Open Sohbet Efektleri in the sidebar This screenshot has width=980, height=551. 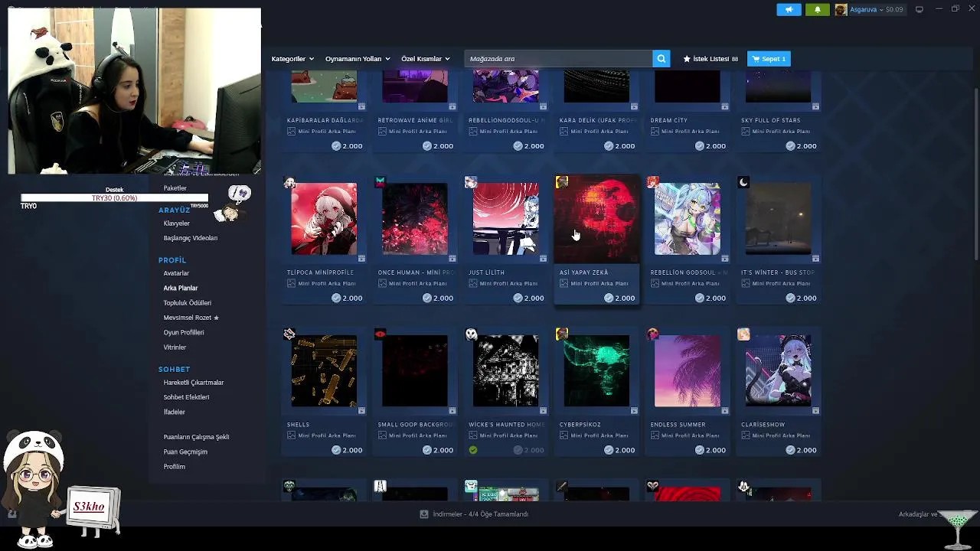tap(186, 397)
